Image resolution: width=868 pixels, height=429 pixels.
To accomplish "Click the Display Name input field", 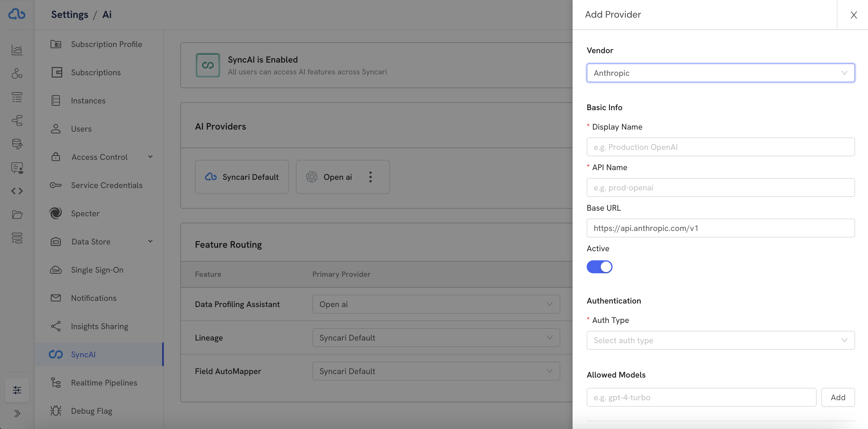I will [720, 147].
